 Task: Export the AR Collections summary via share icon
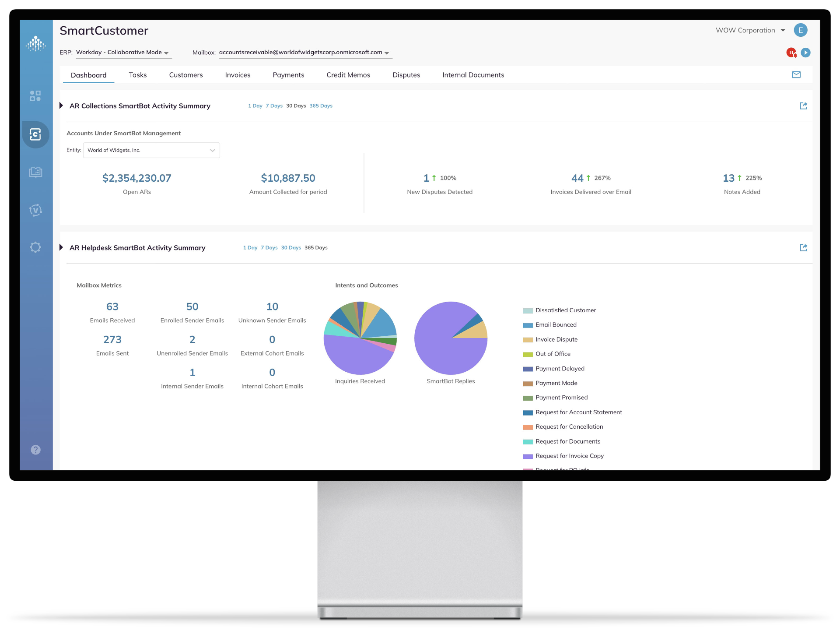(x=803, y=106)
